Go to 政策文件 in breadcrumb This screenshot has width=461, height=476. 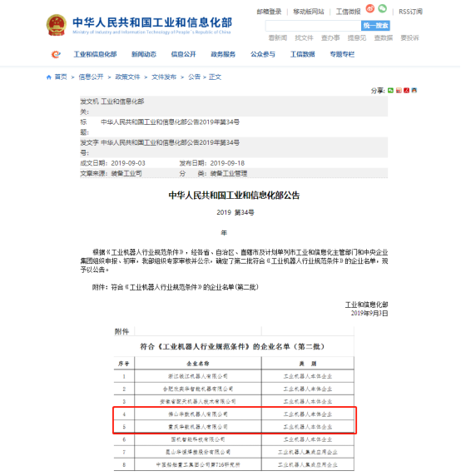point(127,77)
